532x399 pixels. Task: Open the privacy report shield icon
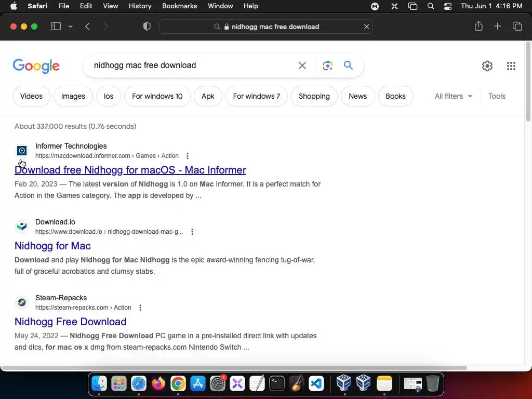pos(147,26)
